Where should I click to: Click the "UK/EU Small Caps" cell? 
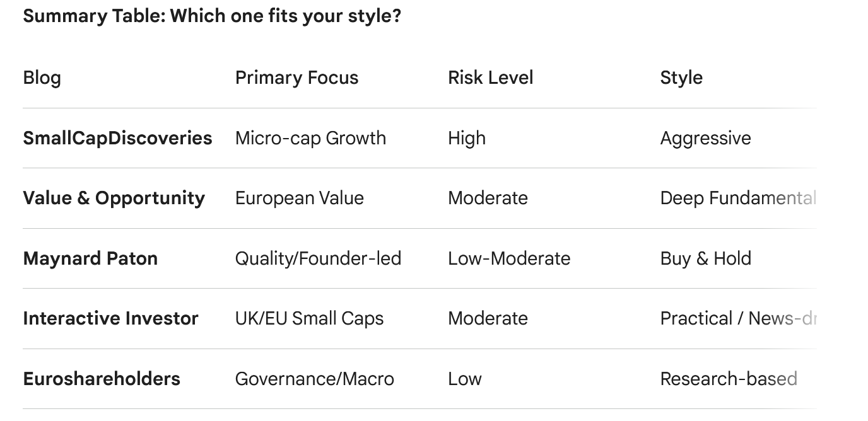(309, 318)
